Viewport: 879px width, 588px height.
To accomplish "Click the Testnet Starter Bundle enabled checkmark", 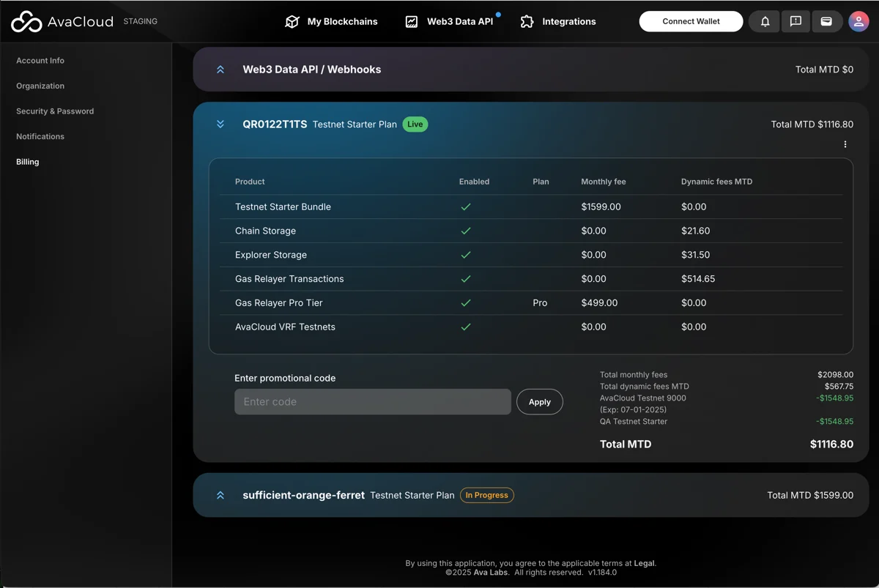I will click(465, 207).
